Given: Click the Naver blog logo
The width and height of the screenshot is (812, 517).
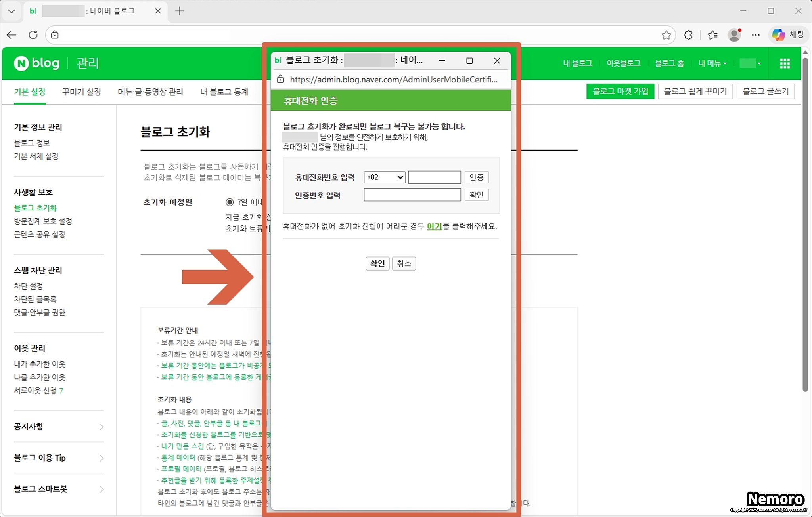Looking at the screenshot, I should 37,63.
